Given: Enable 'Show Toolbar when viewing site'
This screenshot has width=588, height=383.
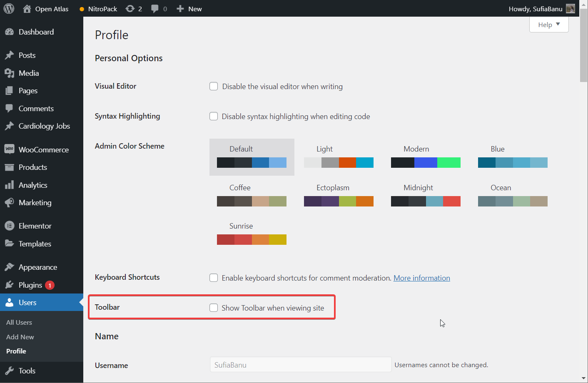Looking at the screenshot, I should 214,308.
